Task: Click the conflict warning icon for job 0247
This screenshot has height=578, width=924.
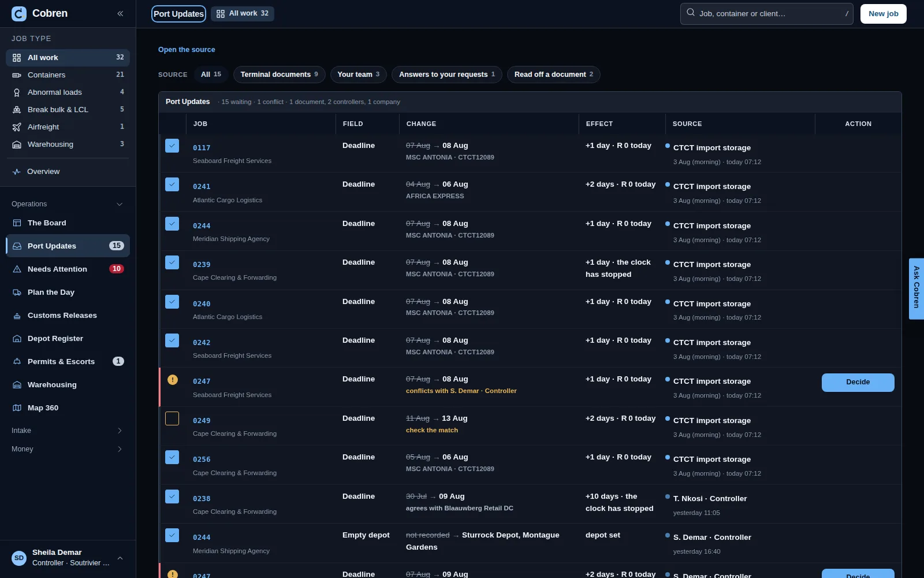Action: pos(172,380)
